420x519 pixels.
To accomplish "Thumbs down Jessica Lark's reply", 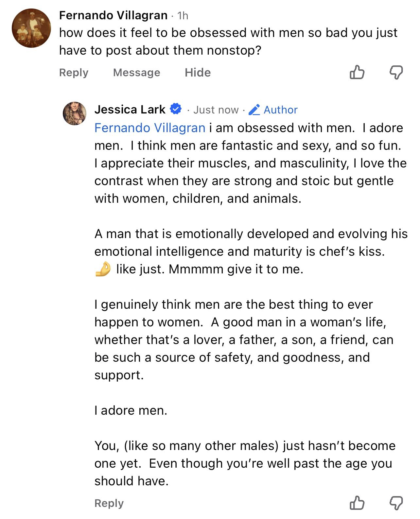I will [x=396, y=503].
